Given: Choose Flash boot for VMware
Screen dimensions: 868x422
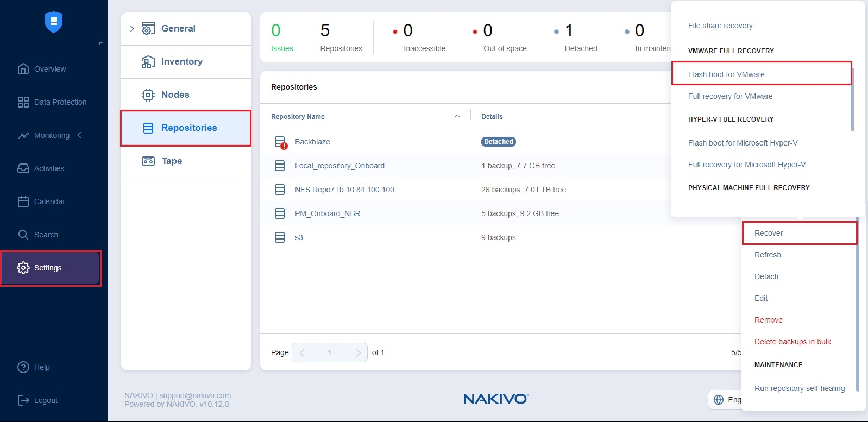Looking at the screenshot, I should [726, 74].
